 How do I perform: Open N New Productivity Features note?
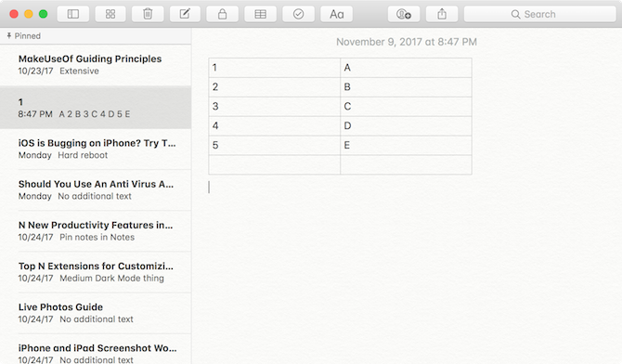(96, 230)
